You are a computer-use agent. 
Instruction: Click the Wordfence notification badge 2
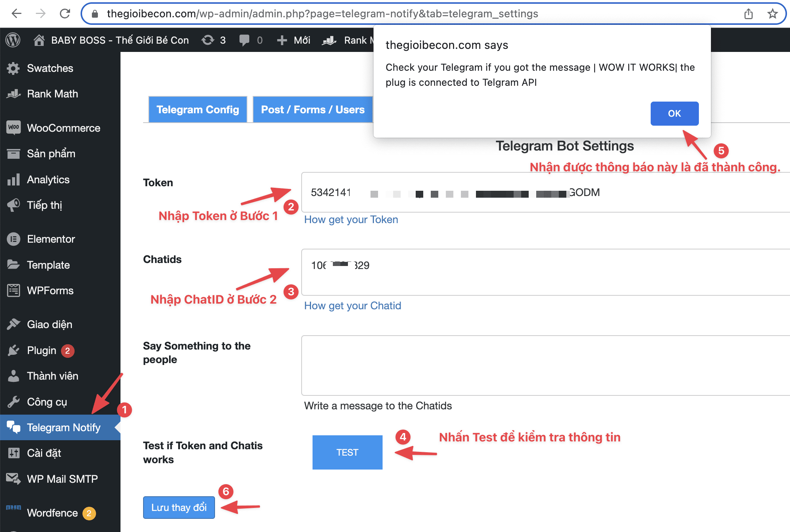pos(89,513)
